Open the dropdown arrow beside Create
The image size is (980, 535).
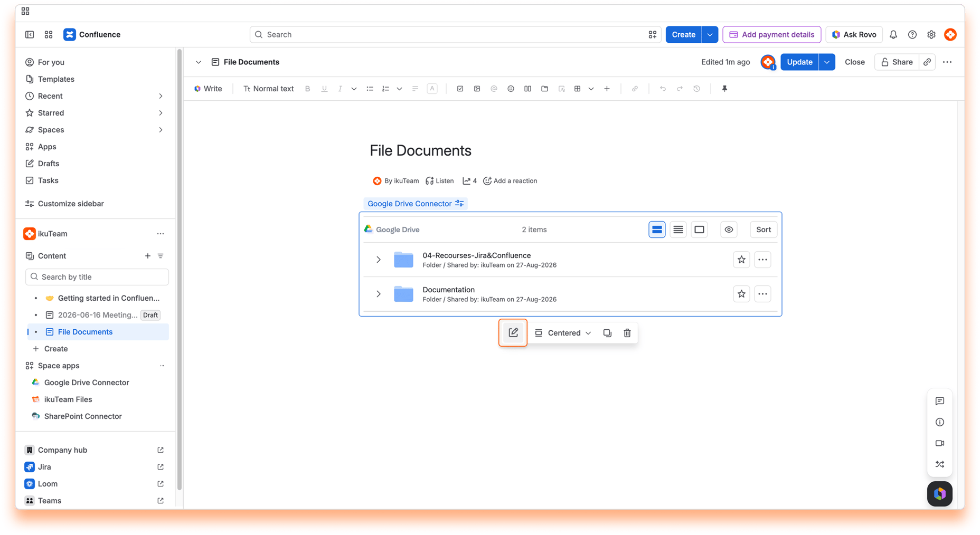pyautogui.click(x=710, y=35)
